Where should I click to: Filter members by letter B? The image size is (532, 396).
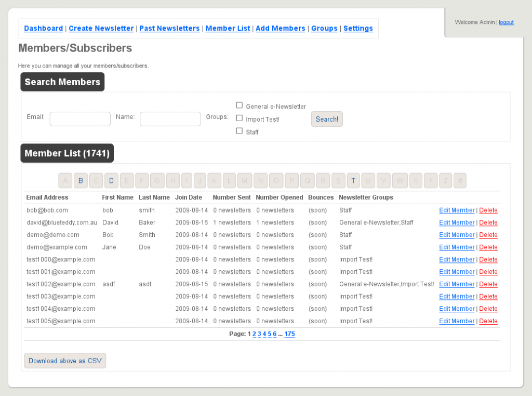[81, 180]
